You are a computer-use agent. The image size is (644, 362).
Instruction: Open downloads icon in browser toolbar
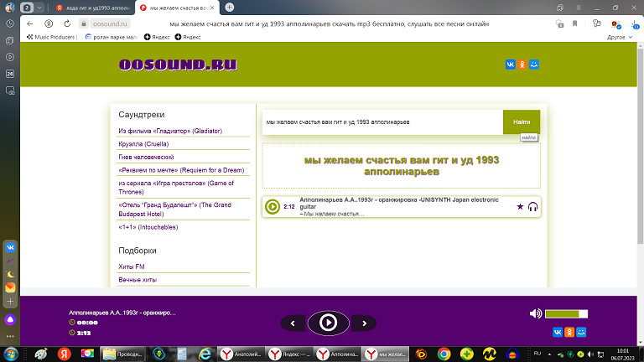point(635,24)
